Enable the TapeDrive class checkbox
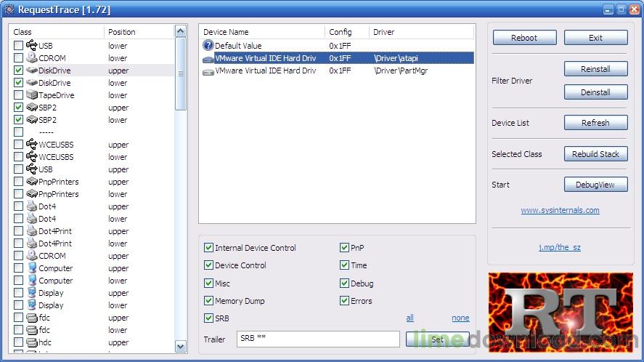644x362 pixels. (x=18, y=95)
